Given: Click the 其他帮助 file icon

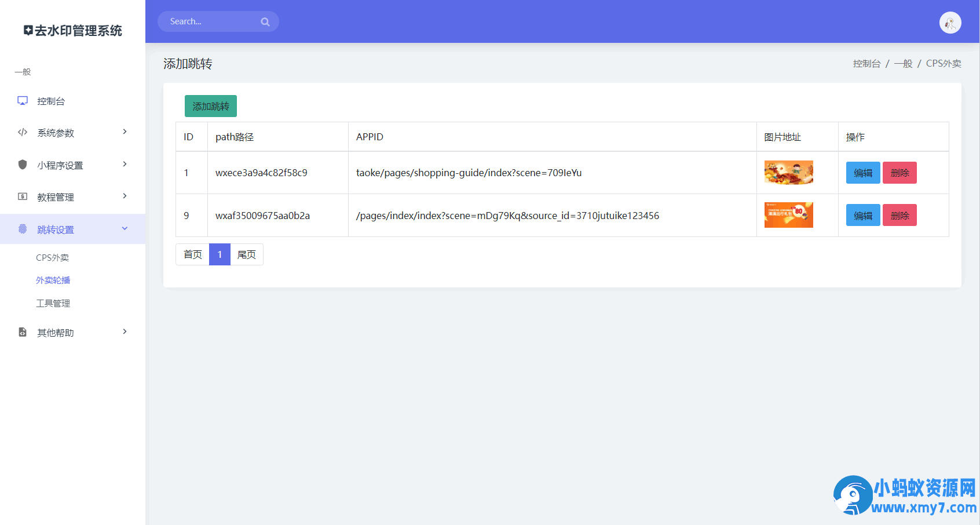Looking at the screenshot, I should 23,332.
